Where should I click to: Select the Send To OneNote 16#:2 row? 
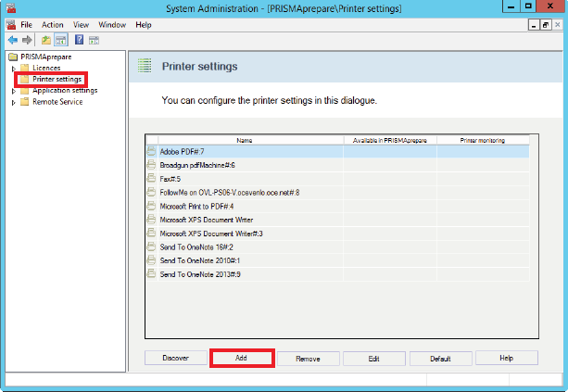click(x=337, y=247)
